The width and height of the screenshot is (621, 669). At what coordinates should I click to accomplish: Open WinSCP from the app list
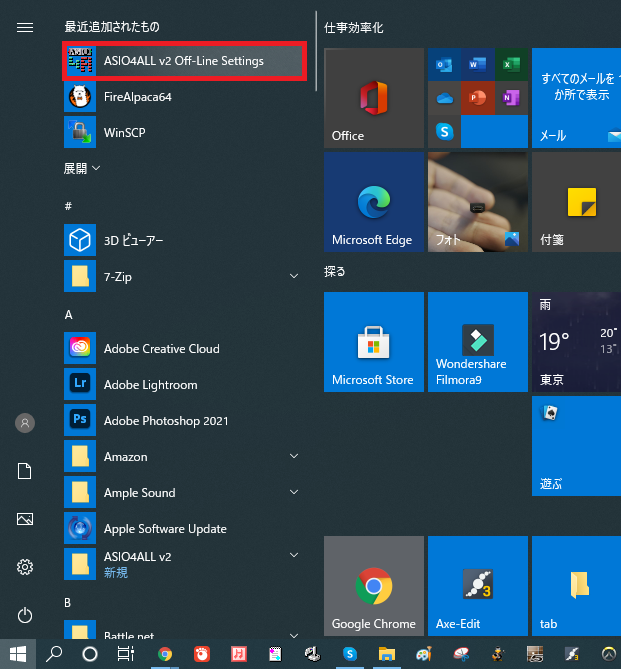[x=184, y=132]
